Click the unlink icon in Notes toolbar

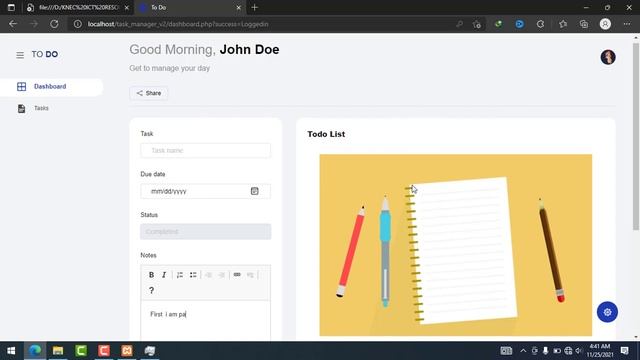250,275
